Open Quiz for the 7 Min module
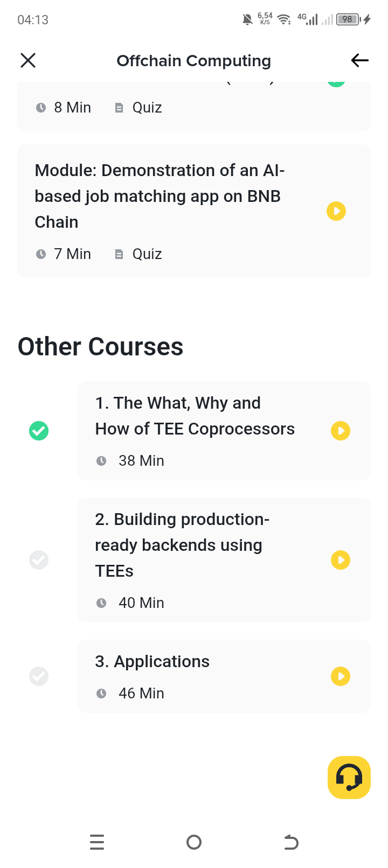Viewport: 388px width, 868px height. tap(138, 254)
